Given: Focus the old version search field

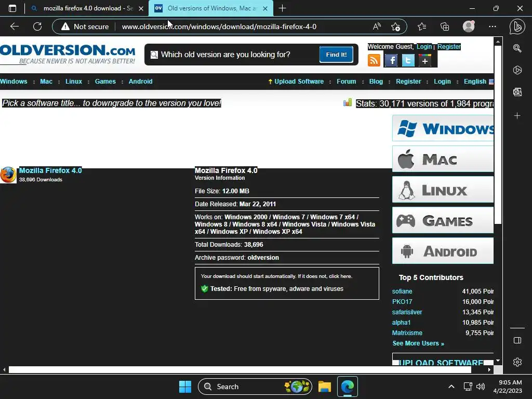Looking at the screenshot, I should point(234,55).
